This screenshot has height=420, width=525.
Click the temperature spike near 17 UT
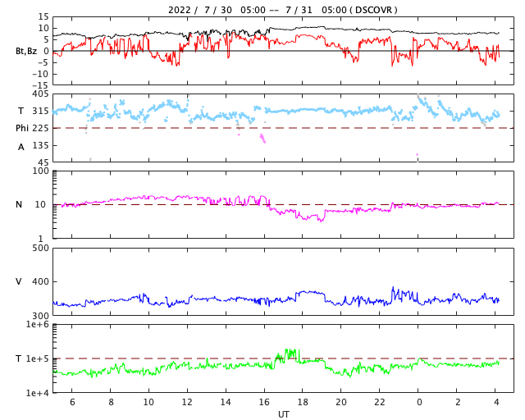pos(291,354)
